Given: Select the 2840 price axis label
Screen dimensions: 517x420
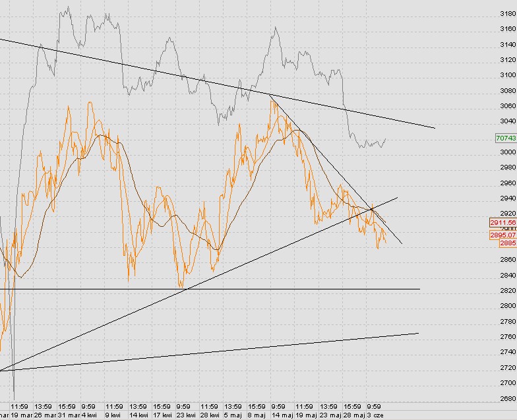Looking at the screenshot, I should [508, 276].
